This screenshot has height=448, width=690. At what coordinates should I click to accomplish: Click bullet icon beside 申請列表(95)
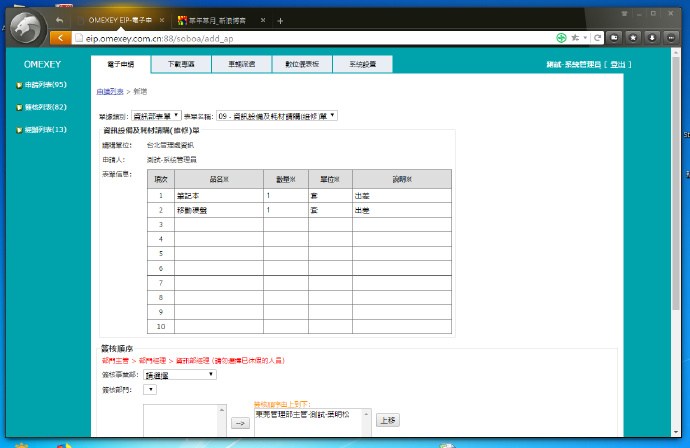19,85
